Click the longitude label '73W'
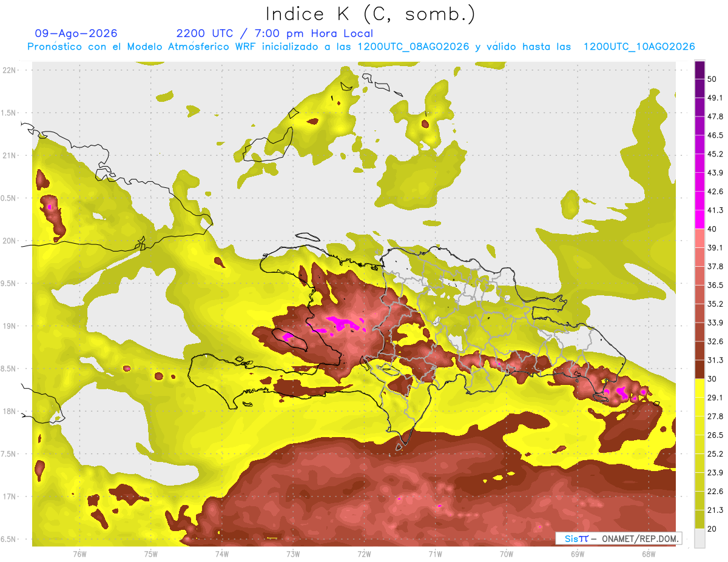The height and width of the screenshot is (562, 728). tap(292, 554)
